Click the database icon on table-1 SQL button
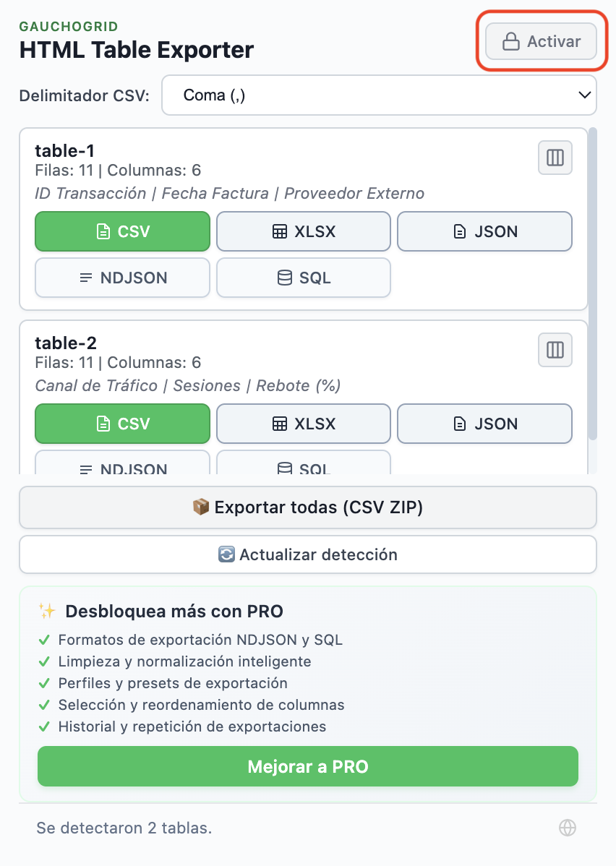616x866 pixels. [283, 278]
